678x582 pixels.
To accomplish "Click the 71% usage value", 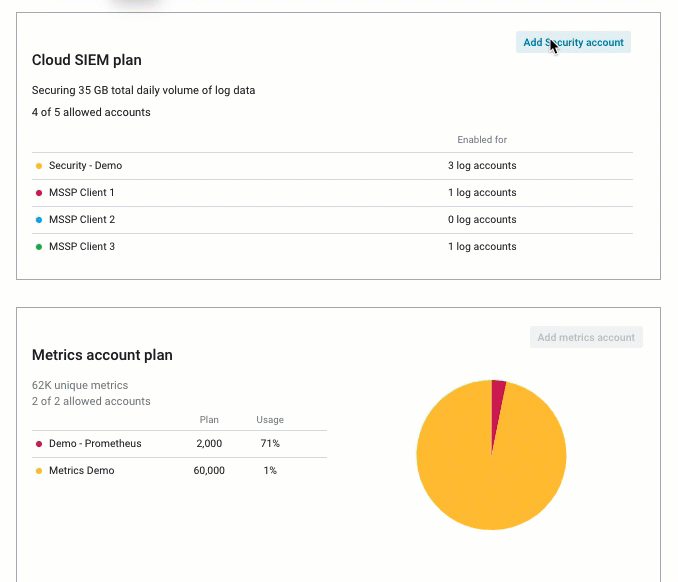I will tap(270, 444).
